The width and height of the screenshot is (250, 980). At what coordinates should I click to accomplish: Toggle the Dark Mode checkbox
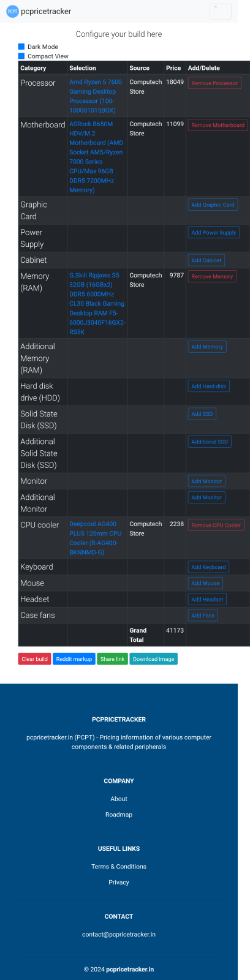point(21,47)
